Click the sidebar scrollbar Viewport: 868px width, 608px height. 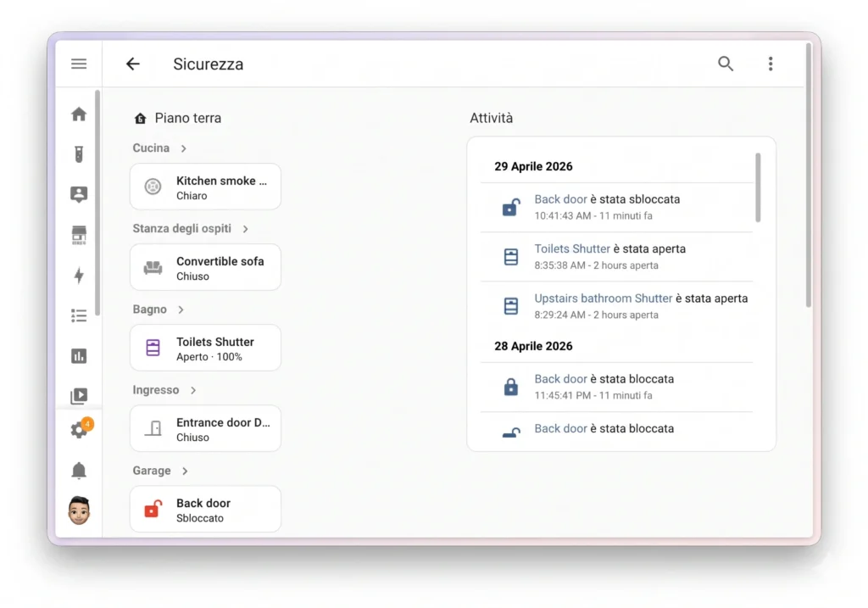click(97, 203)
